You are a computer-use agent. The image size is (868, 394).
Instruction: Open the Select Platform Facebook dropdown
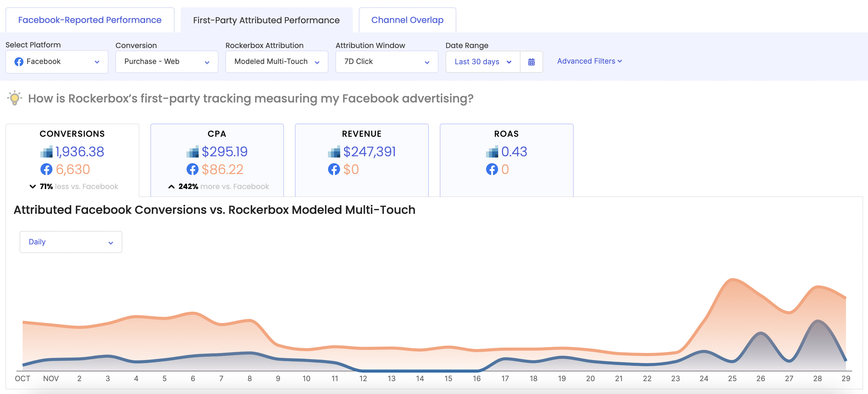(57, 62)
